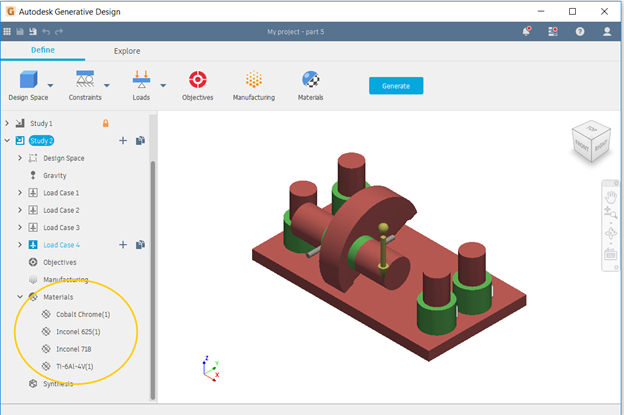624x415 pixels.
Task: Select the pan hand tool in viewport
Action: (610, 197)
